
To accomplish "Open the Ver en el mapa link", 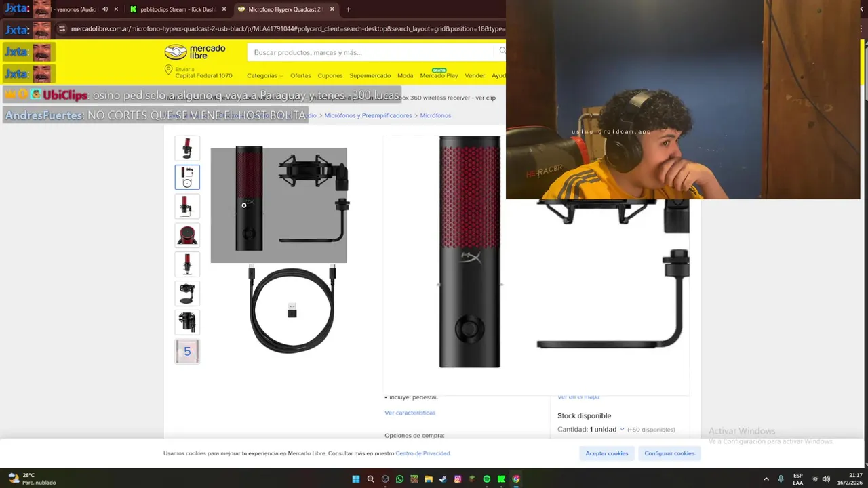I will pos(578,396).
